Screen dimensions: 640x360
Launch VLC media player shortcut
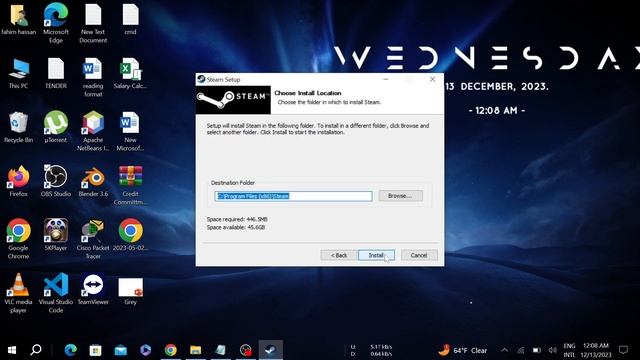18,293
